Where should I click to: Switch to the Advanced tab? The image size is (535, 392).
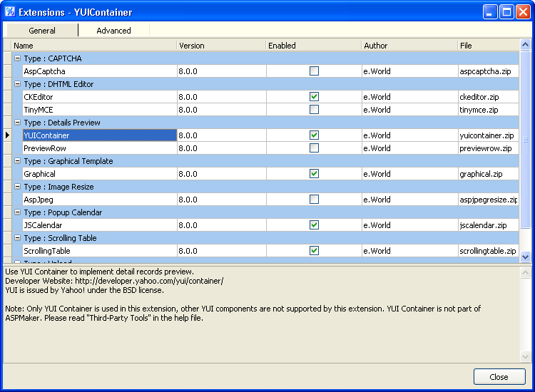[113, 31]
